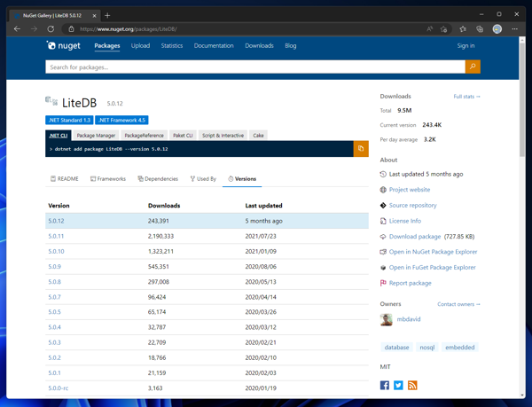Toggle Read aloud icon in address bar
Screen dimensions: 532x407
pyautogui.click(x=429, y=29)
